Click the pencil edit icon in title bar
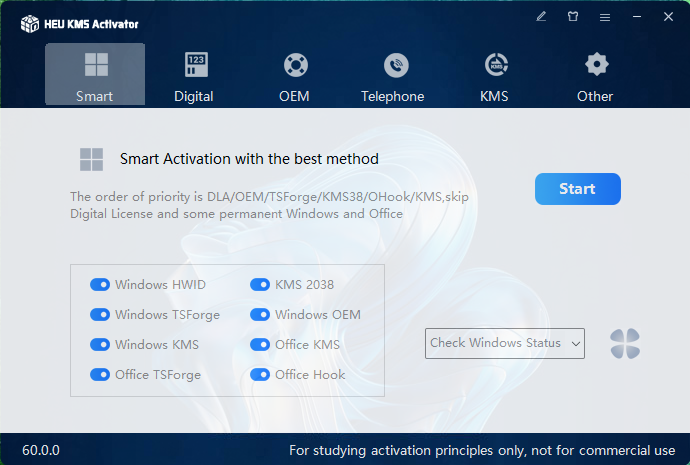Viewport: 690px width, 465px height. (541, 17)
